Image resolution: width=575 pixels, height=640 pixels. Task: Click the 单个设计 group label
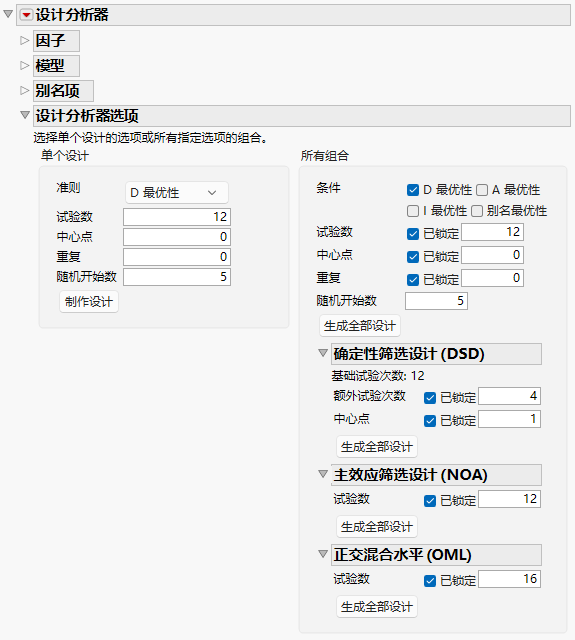point(65,156)
